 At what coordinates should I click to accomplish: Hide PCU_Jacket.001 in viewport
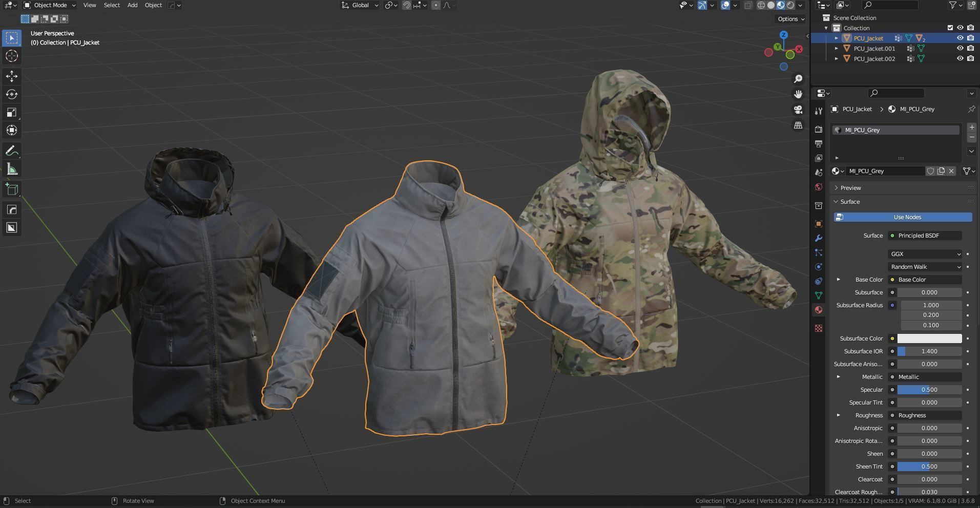pyautogui.click(x=960, y=49)
